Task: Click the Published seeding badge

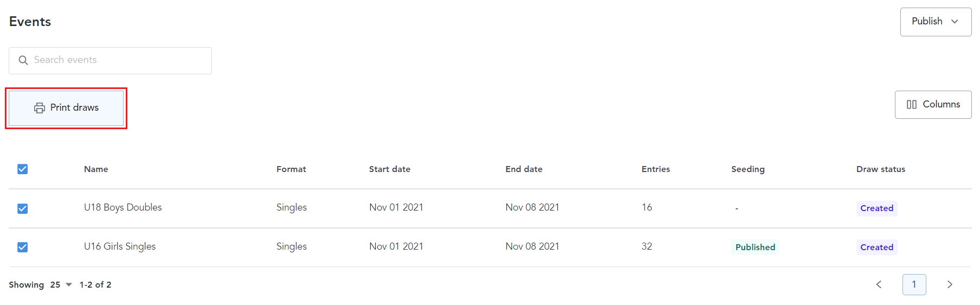Action: 755,247
